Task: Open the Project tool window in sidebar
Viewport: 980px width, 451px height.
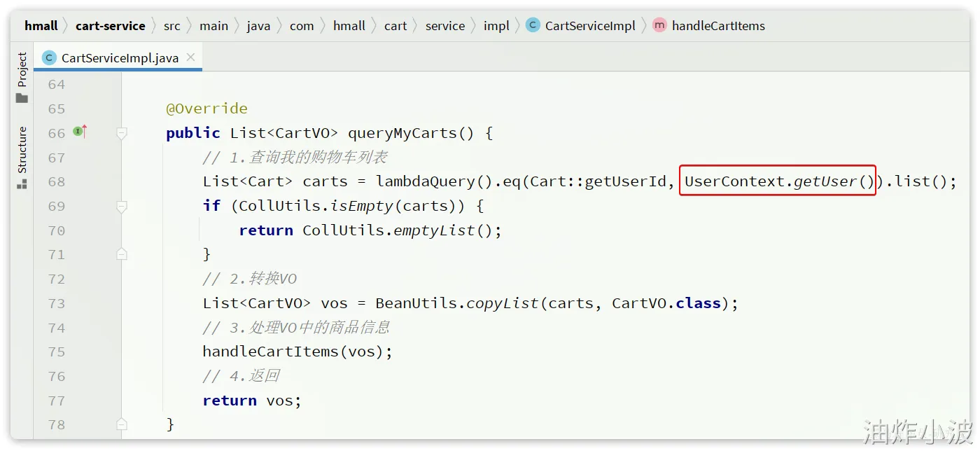Action: (x=22, y=77)
